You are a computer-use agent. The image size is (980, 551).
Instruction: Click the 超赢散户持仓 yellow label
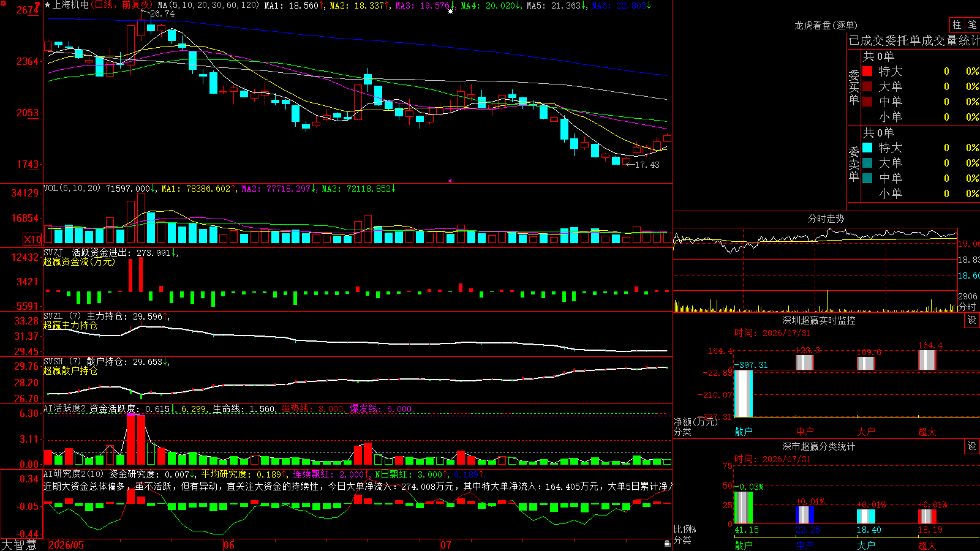pos(70,371)
